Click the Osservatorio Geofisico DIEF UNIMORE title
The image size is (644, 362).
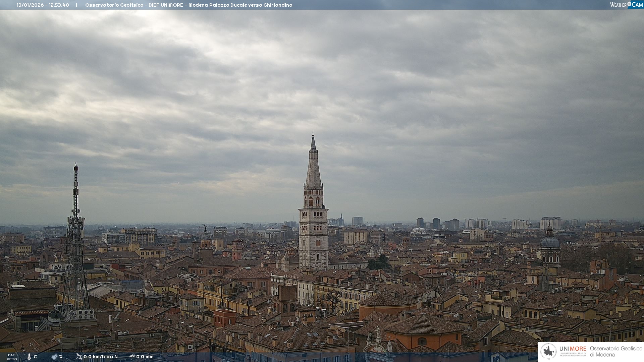[189, 5]
